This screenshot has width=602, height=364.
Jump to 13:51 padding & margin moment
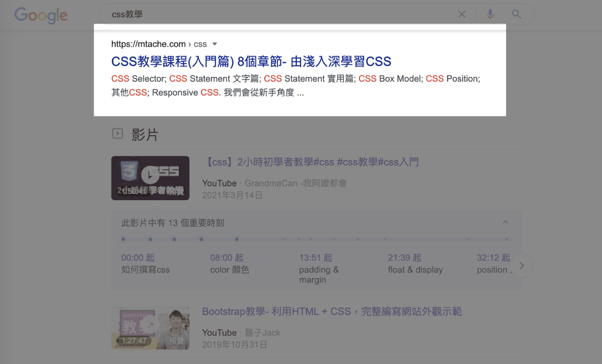pos(319,269)
